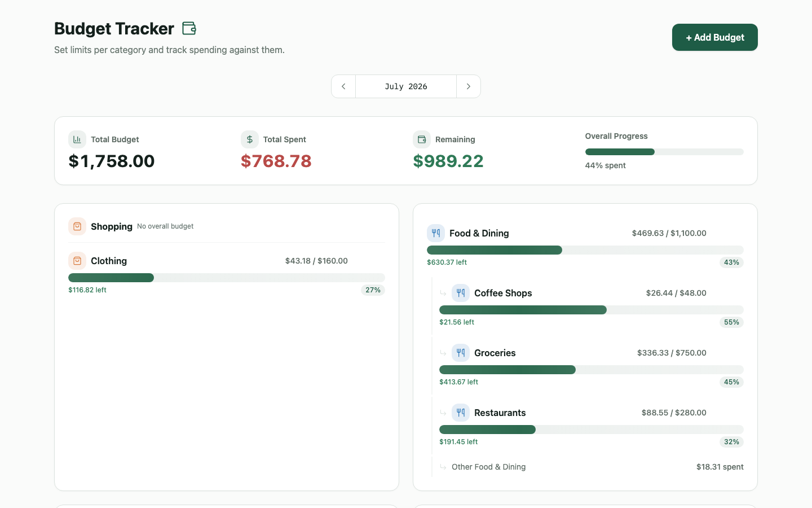Click the July 2026 month label
Viewport: 812px width, 508px height.
[406, 86]
